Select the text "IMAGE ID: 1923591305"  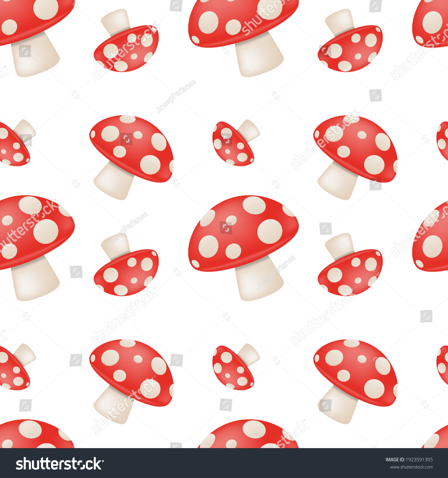point(409,460)
